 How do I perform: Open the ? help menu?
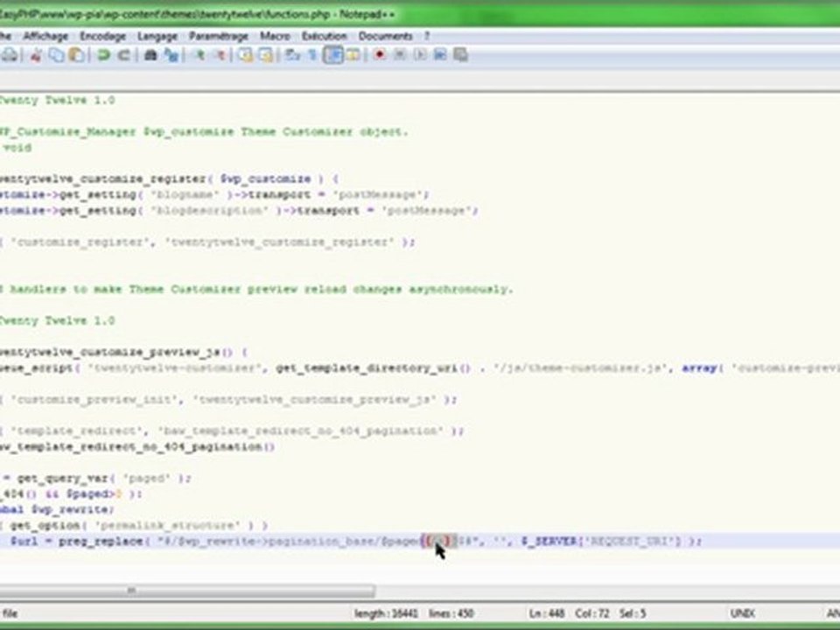pos(427,36)
